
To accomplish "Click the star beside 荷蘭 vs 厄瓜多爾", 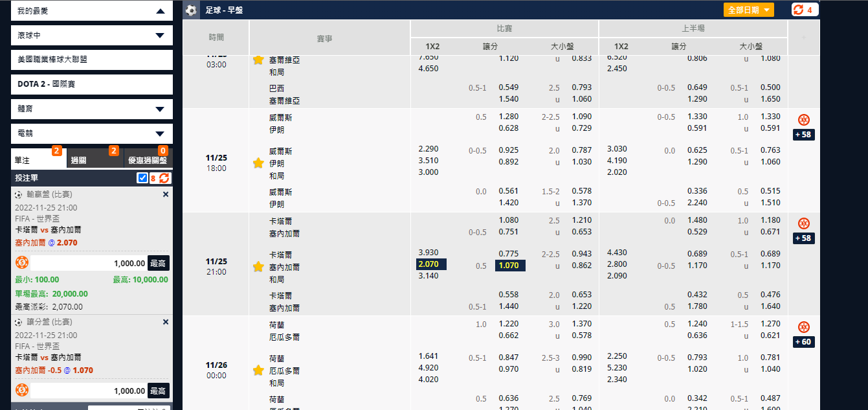I will 258,370.
